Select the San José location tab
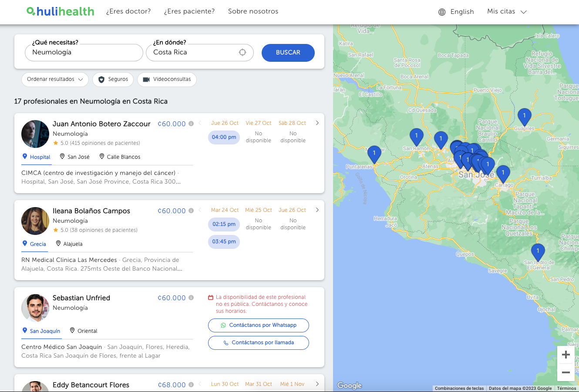Viewport: 579px width, 392px height. (75, 157)
